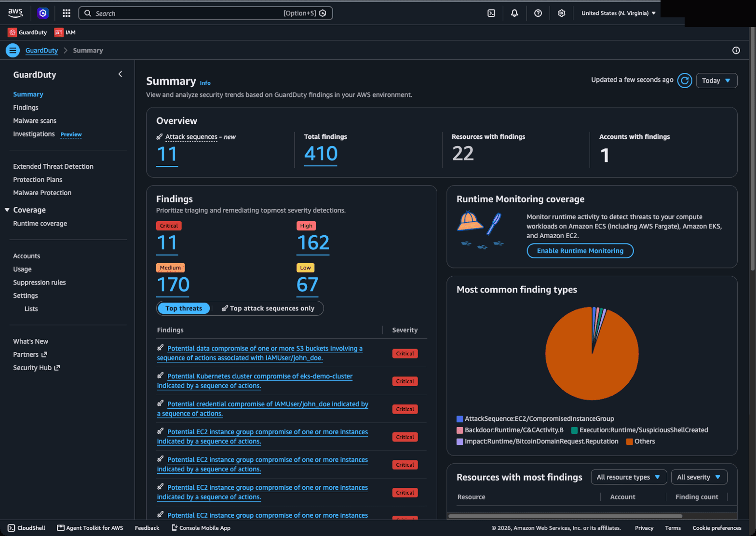756x536 pixels.
Task: Click the Others orange legend swatch
Action: point(629,442)
